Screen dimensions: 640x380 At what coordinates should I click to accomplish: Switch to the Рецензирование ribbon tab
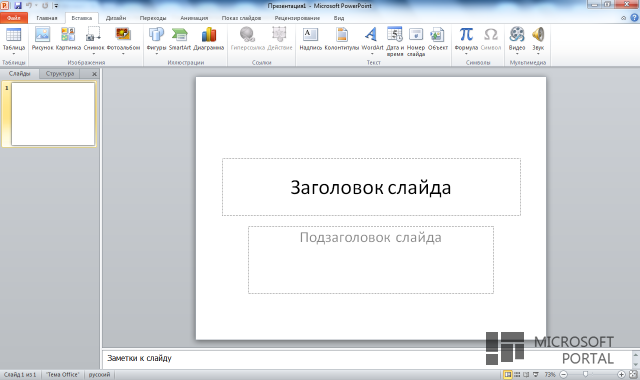[297, 18]
